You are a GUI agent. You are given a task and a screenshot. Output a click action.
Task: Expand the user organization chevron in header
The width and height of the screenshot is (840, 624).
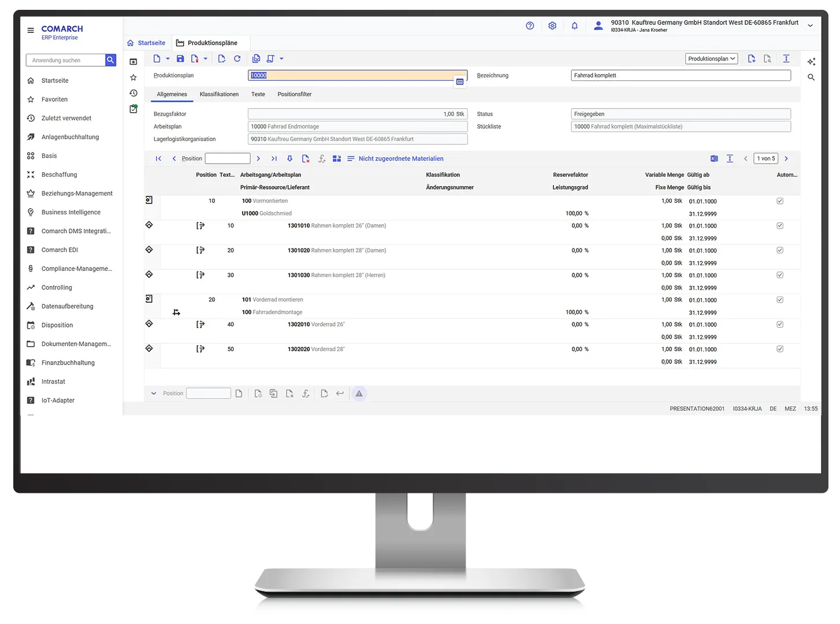point(810,26)
